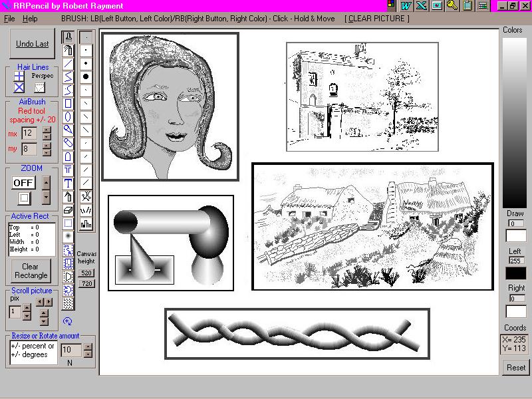The height and width of the screenshot is (399, 532).
Task: Select the ellipse shape tool
Action: click(x=68, y=117)
